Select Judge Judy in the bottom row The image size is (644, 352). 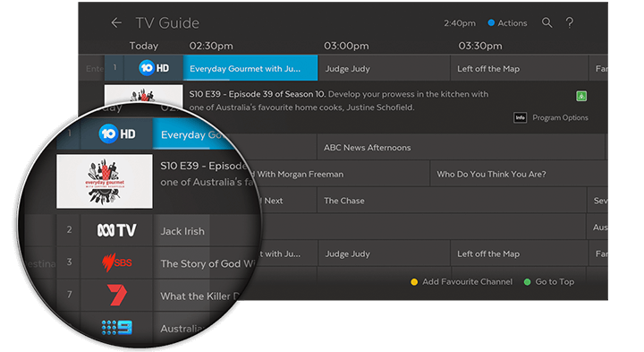pos(384,253)
